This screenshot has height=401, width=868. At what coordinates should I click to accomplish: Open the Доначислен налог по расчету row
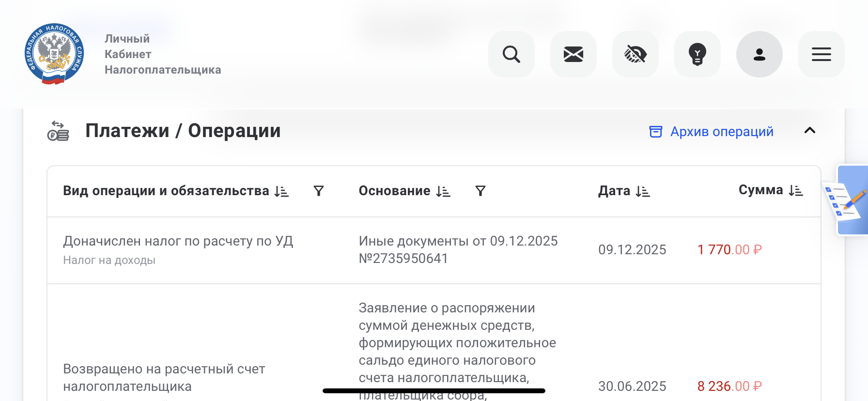pyautogui.click(x=178, y=241)
